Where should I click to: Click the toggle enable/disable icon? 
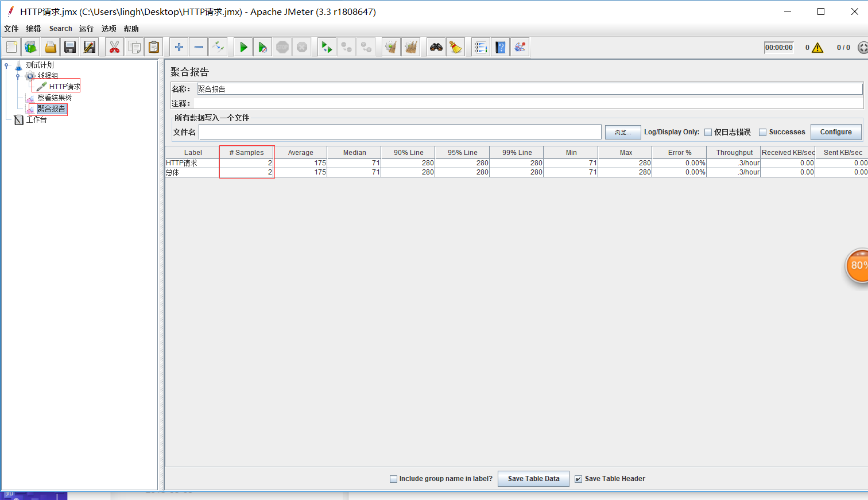point(218,47)
